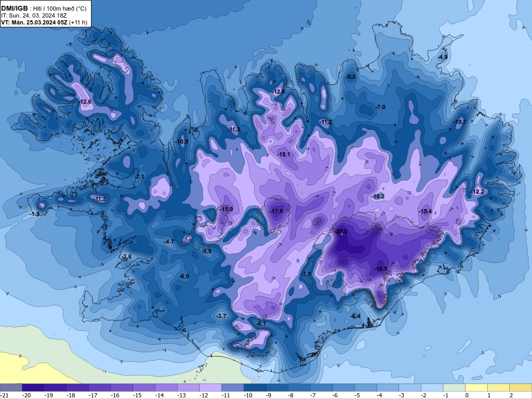This screenshot has width=532, height=399.
Task: Click the -2.6 temperature label
Action: [x=127, y=256]
